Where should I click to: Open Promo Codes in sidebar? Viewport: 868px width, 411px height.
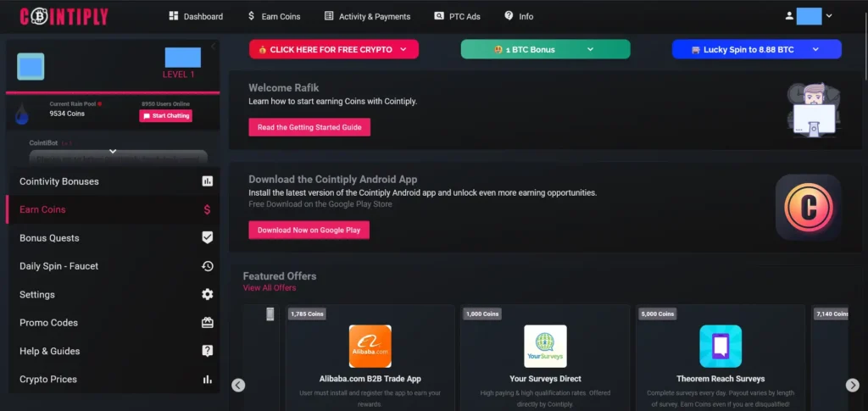(x=113, y=323)
